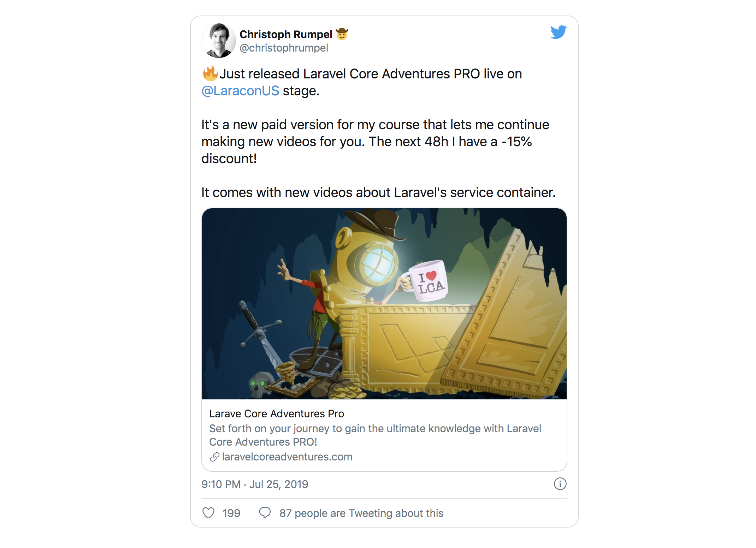Open laravelcoreadventures.com link

pyautogui.click(x=287, y=457)
